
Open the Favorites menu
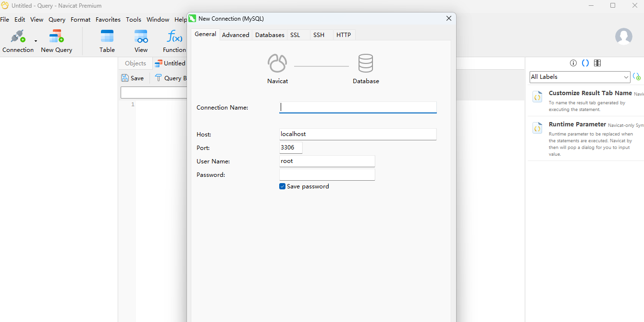[x=108, y=20]
